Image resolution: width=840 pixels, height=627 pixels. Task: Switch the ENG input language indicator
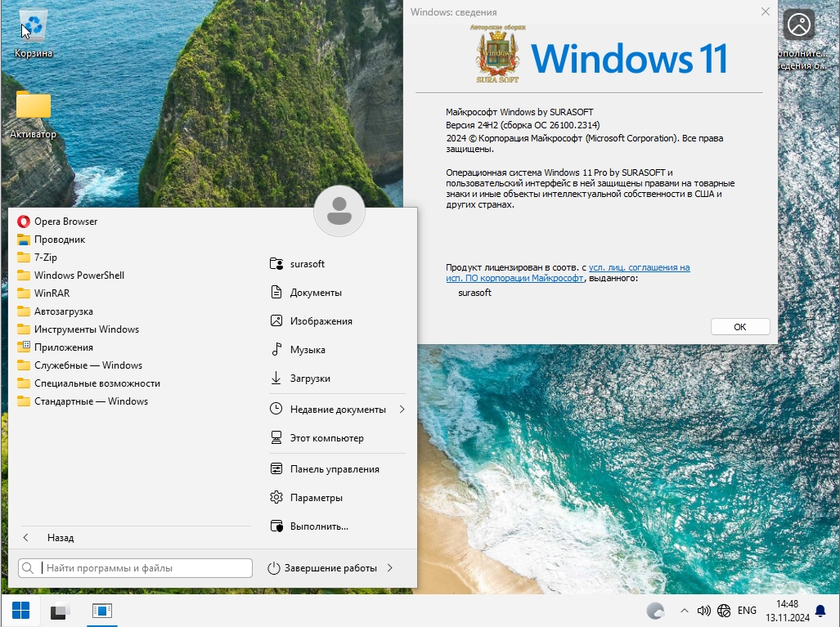(747, 611)
